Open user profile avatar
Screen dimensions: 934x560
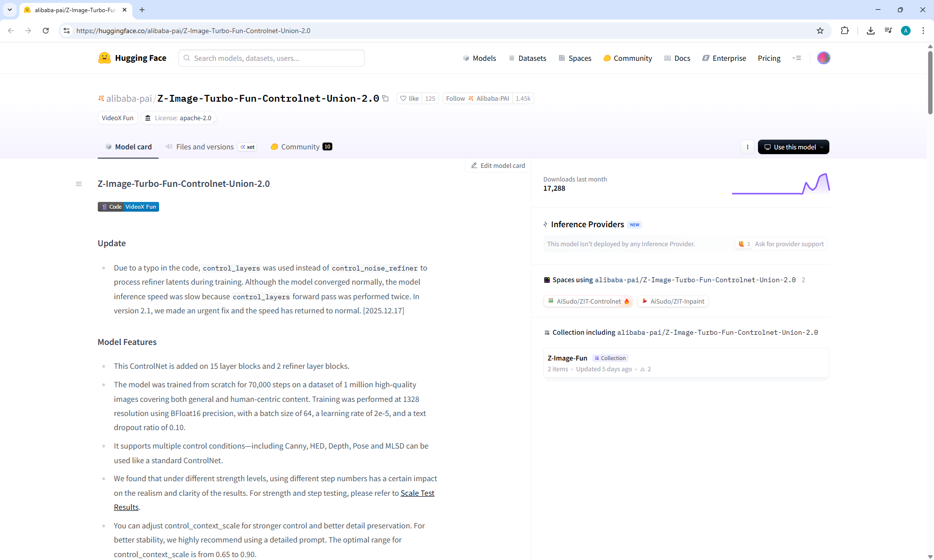pos(823,58)
